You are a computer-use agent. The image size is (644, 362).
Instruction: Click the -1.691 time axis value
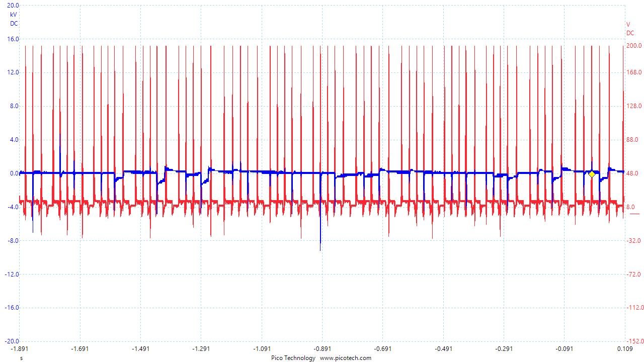tap(79, 348)
